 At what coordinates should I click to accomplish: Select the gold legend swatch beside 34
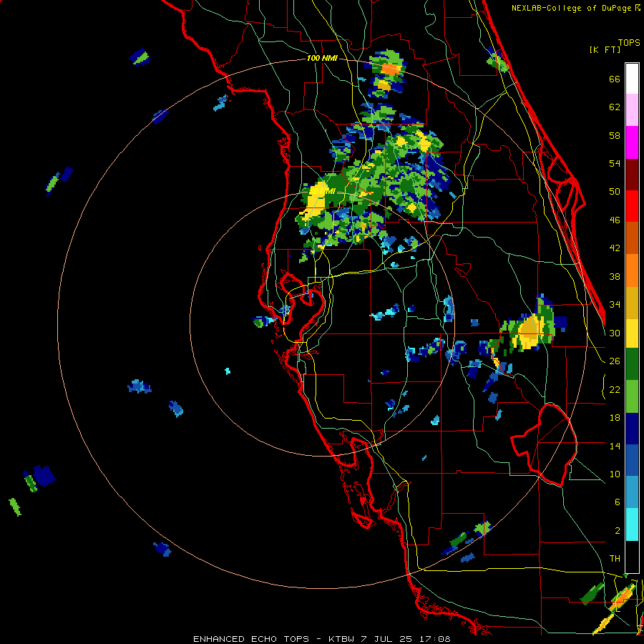[632, 303]
